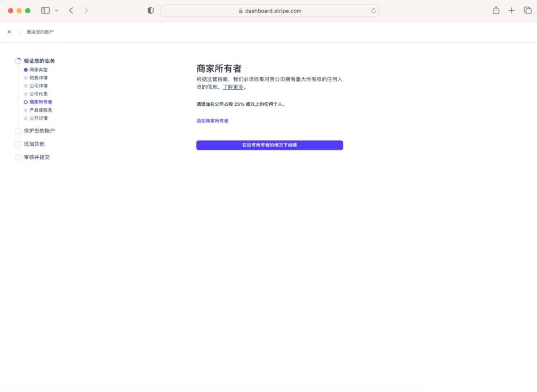Image resolution: width=537 pixels, height=392 pixels.
Task: Click the Safari sidebar toggle icon
Action: 45,11
